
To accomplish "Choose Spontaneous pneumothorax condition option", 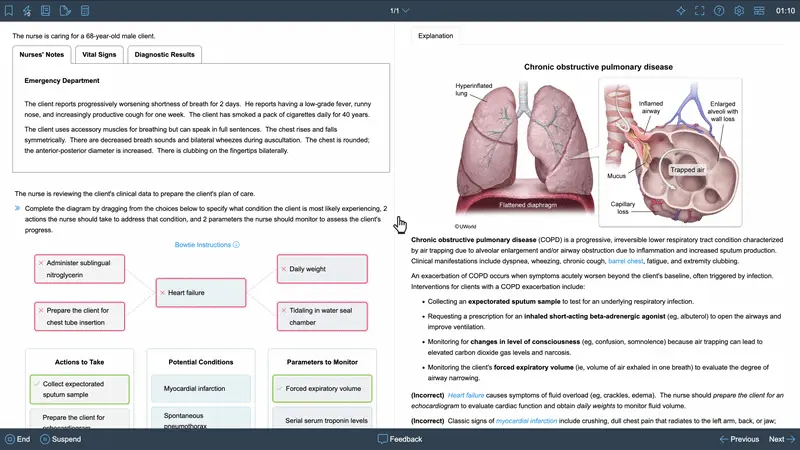I will pyautogui.click(x=201, y=418).
